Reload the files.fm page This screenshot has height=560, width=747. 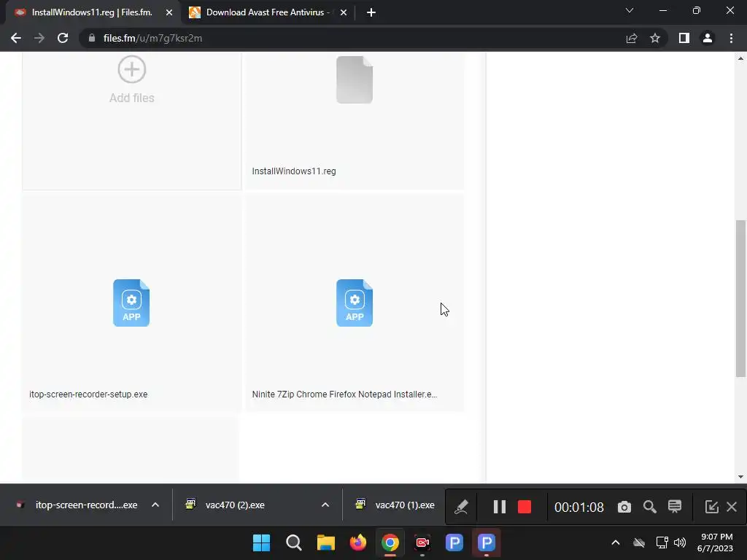coord(63,38)
